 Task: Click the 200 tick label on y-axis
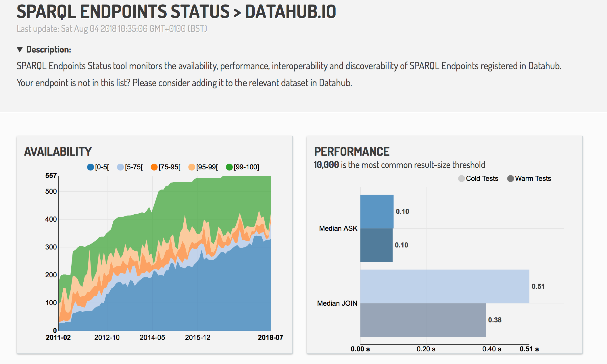51,275
